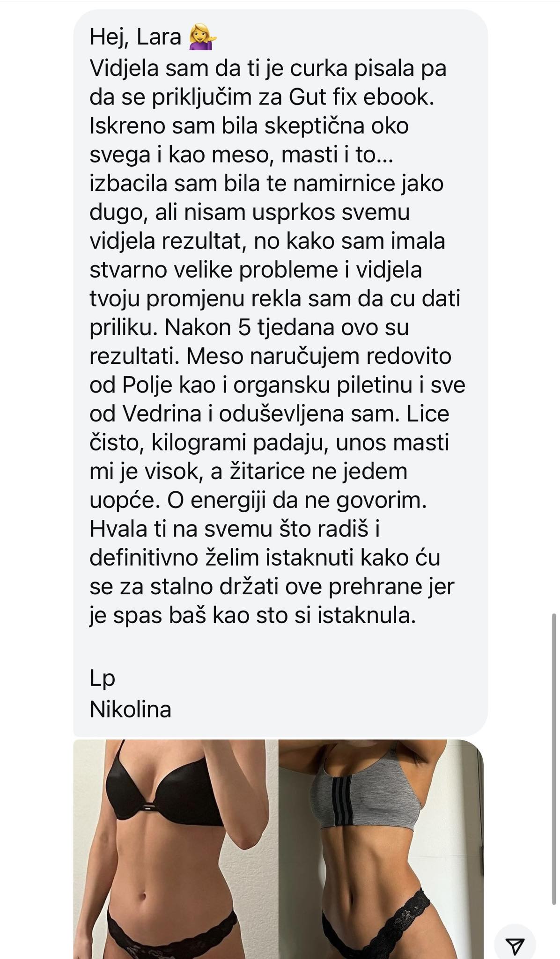The height and width of the screenshot is (959, 560).
Task: Open the right photo with gray sports bra
Action: (381, 849)
